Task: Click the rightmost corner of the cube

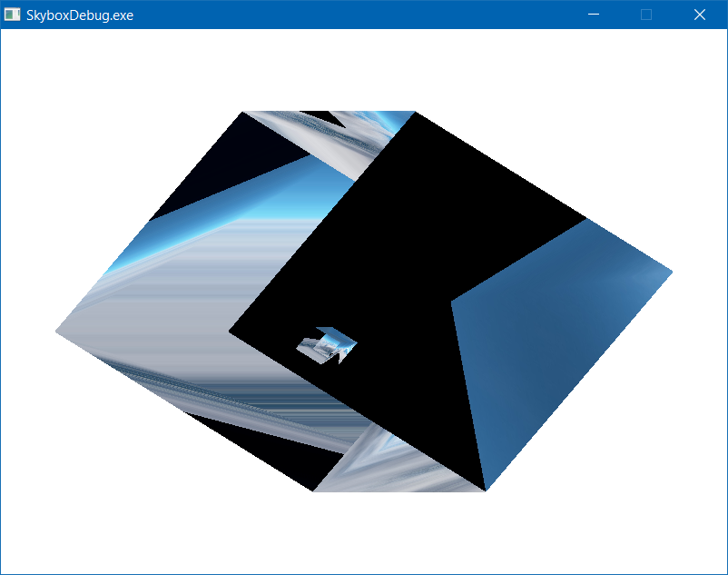Action: (x=671, y=271)
